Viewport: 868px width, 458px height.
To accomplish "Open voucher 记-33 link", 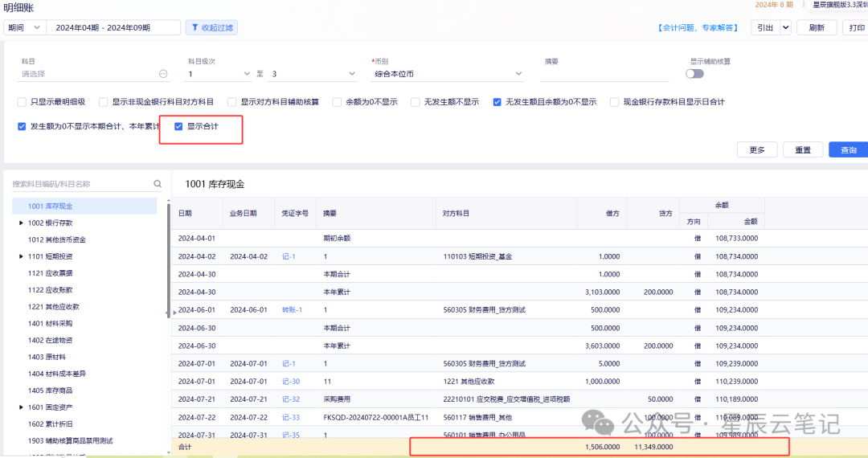I will point(291,417).
